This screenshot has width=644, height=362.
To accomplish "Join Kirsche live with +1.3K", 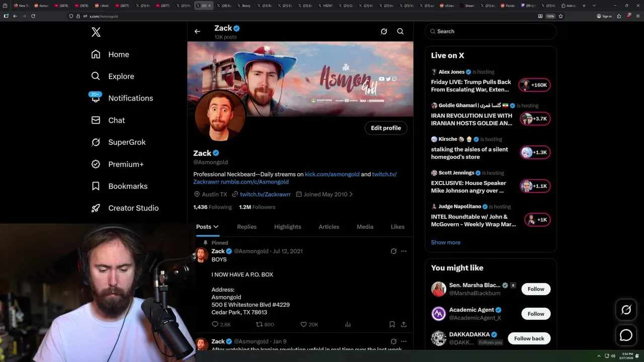I will [x=534, y=152].
